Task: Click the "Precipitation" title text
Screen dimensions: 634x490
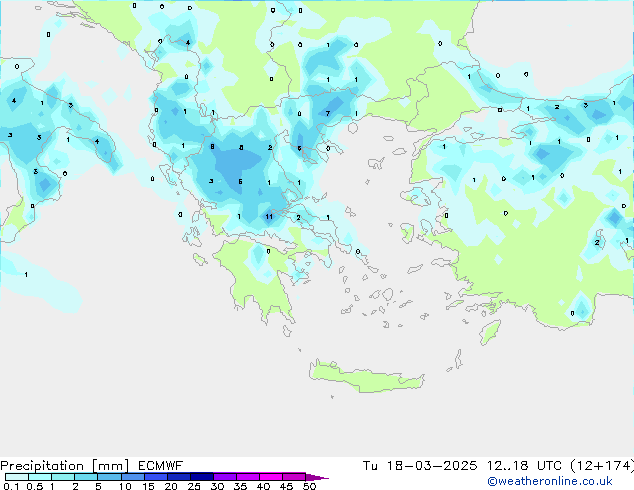Action: tap(42, 466)
